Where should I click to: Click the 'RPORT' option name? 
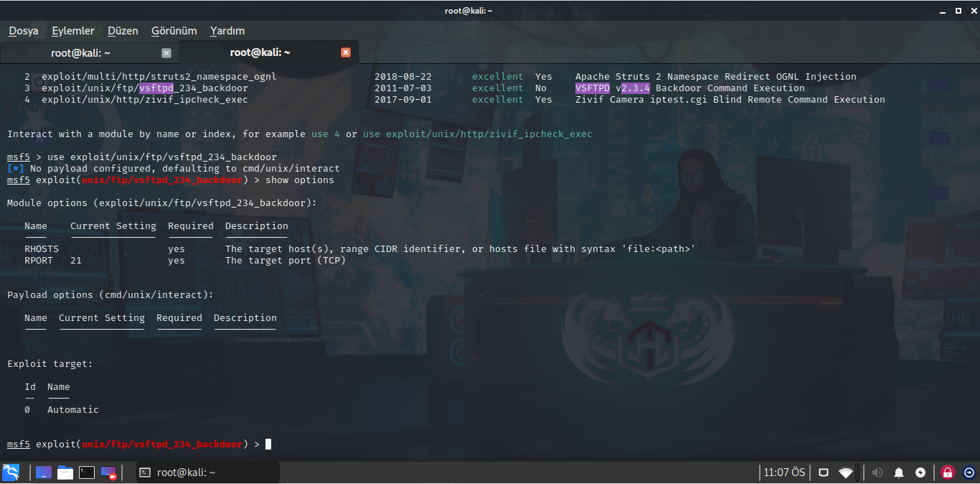coord(39,261)
